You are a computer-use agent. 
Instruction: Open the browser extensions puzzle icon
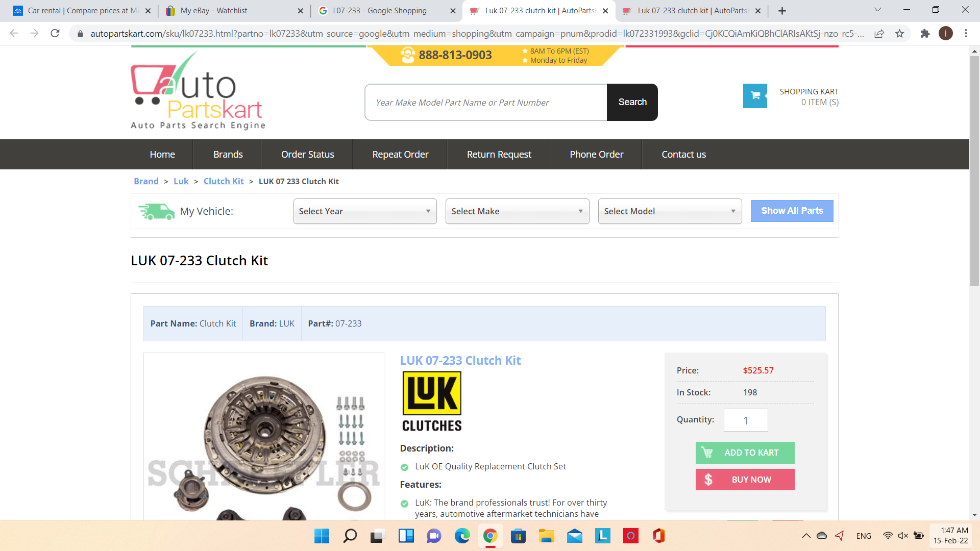925,34
